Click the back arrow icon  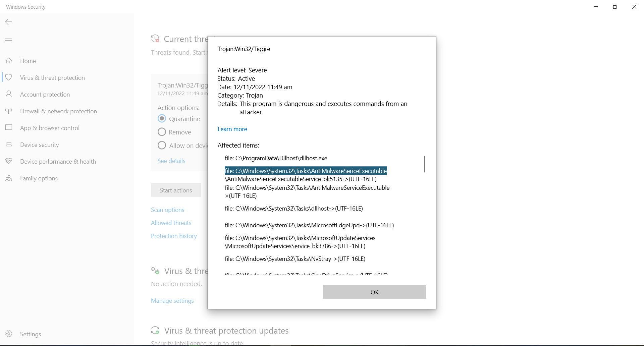coord(9,22)
